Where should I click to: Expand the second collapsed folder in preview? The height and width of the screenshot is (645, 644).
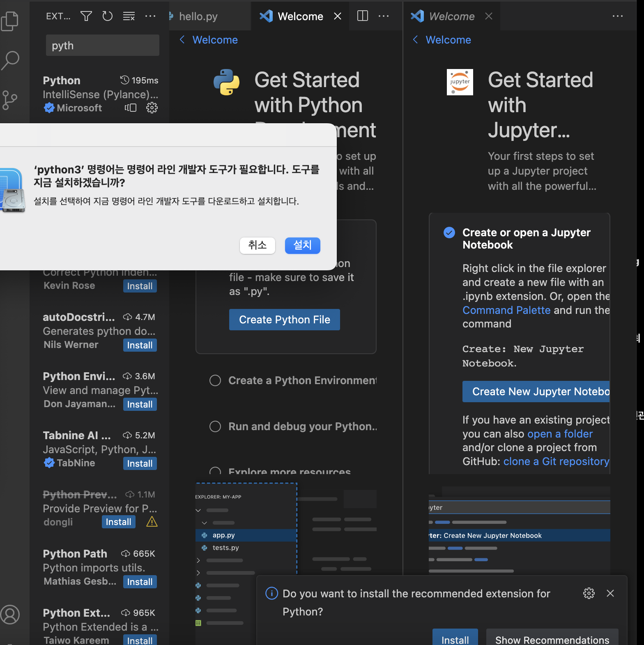pyautogui.click(x=198, y=573)
